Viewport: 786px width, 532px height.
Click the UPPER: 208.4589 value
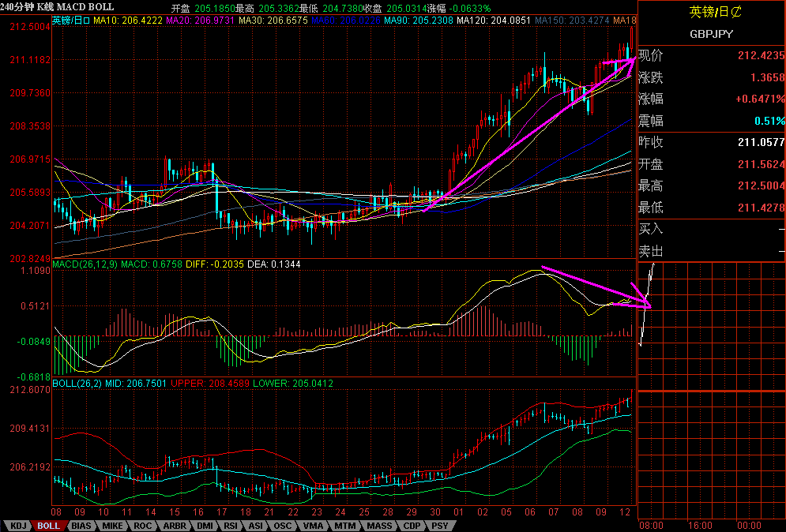pos(210,384)
